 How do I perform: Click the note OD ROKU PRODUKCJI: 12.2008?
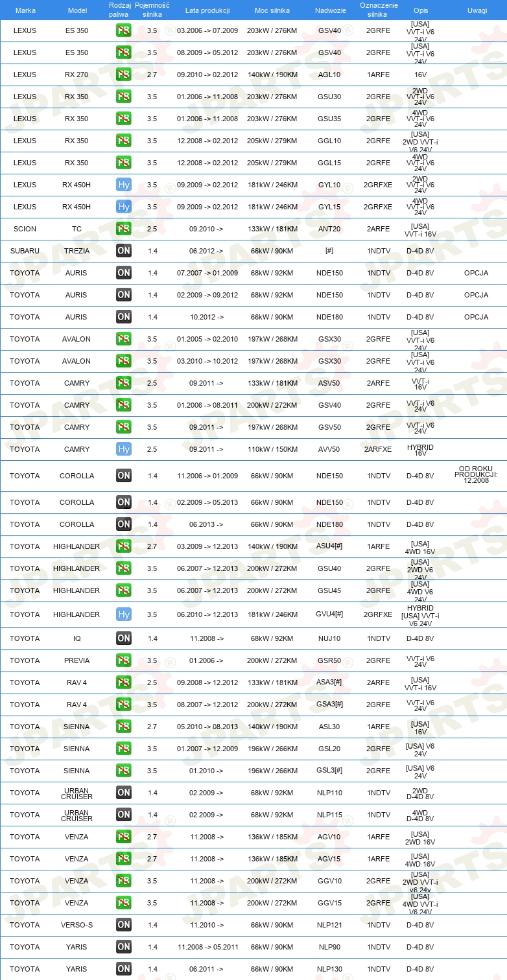pyautogui.click(x=477, y=475)
